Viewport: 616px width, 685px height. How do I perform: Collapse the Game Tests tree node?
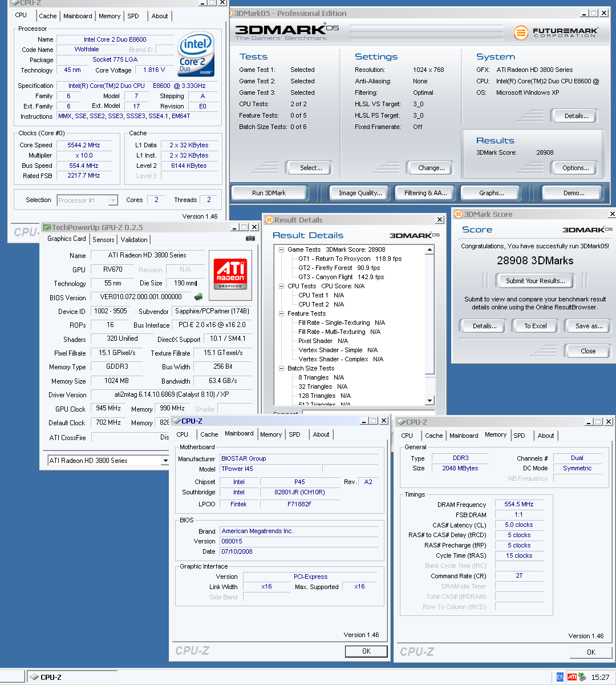pyautogui.click(x=281, y=249)
